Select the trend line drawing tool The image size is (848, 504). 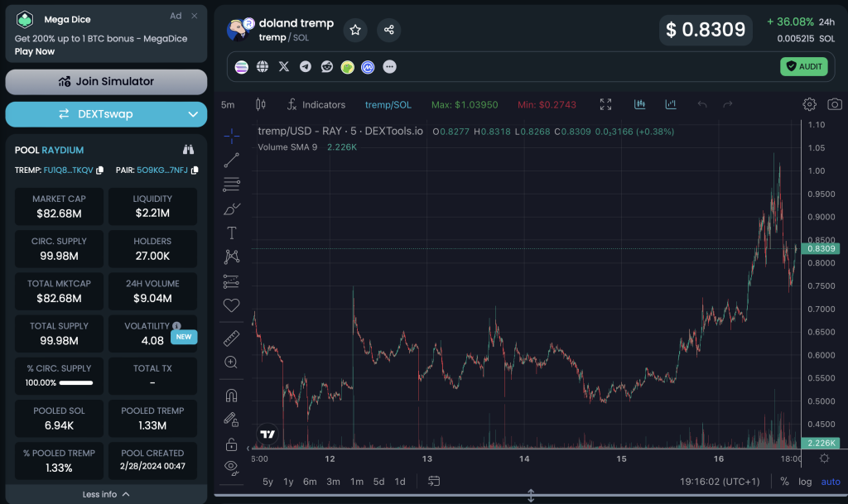click(x=232, y=160)
